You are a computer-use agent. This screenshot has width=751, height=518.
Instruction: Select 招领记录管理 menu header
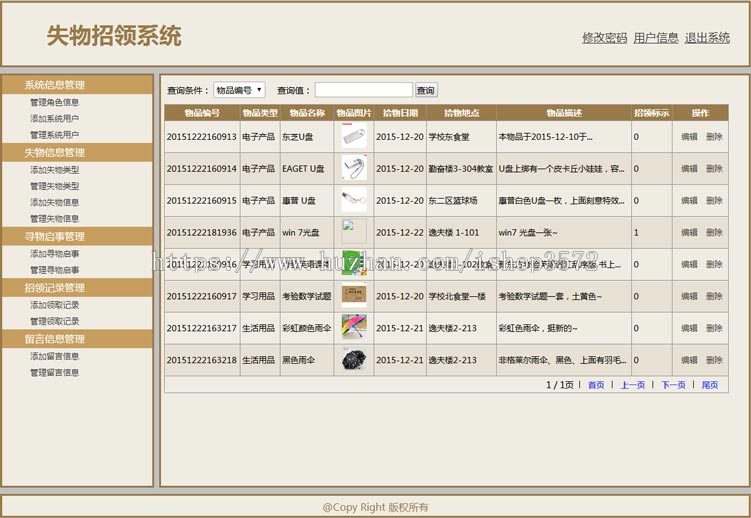(77, 288)
